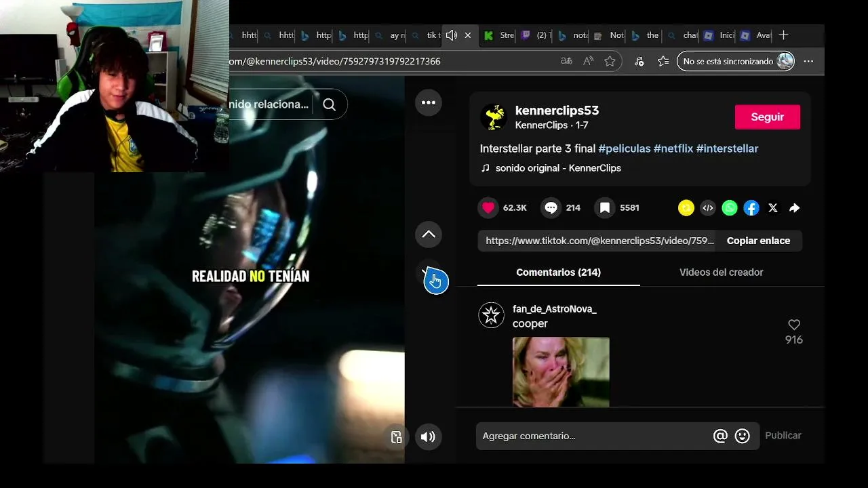868x488 pixels.
Task: Open the music note browser toolbar icon
Action: [639, 61]
